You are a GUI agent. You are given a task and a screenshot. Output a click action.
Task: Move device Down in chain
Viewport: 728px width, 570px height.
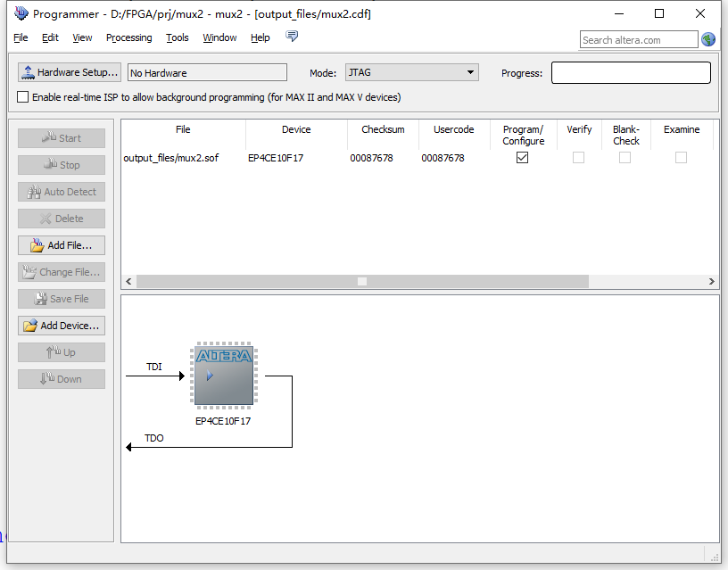point(62,379)
